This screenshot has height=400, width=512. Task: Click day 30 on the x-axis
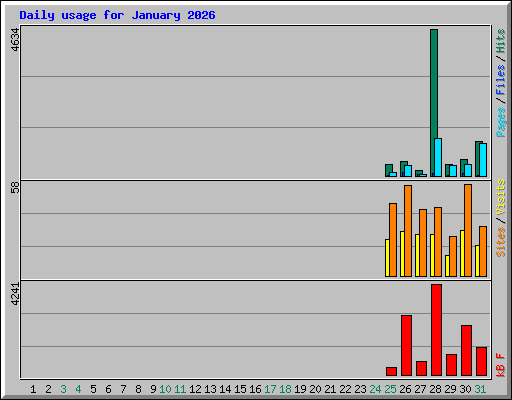click(x=465, y=389)
